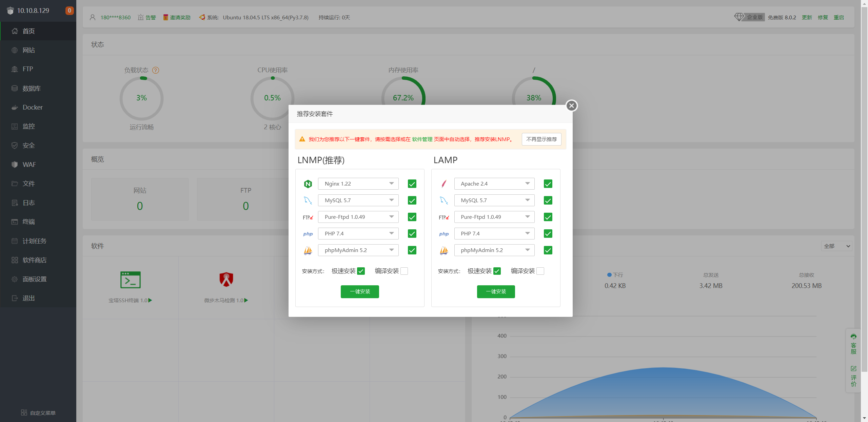Go to 网站 in the sidebar
The width and height of the screenshot is (868, 422).
[38, 50]
